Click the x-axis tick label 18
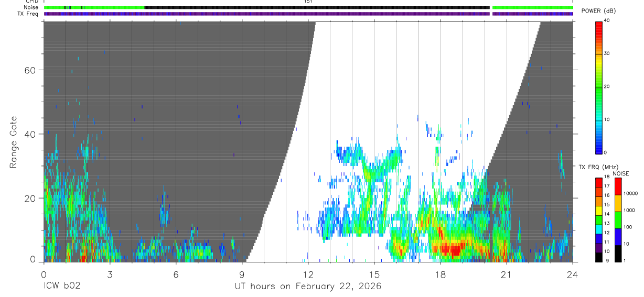This screenshot has width=644, height=297. coord(441,274)
